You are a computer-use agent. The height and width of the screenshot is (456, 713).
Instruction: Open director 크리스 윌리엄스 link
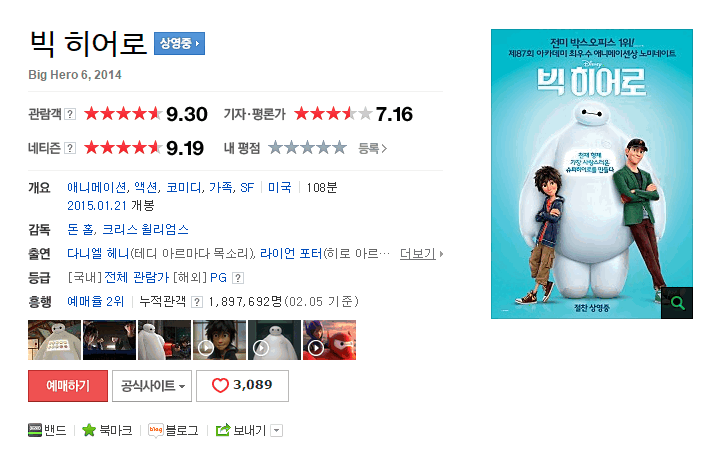[x=146, y=229]
